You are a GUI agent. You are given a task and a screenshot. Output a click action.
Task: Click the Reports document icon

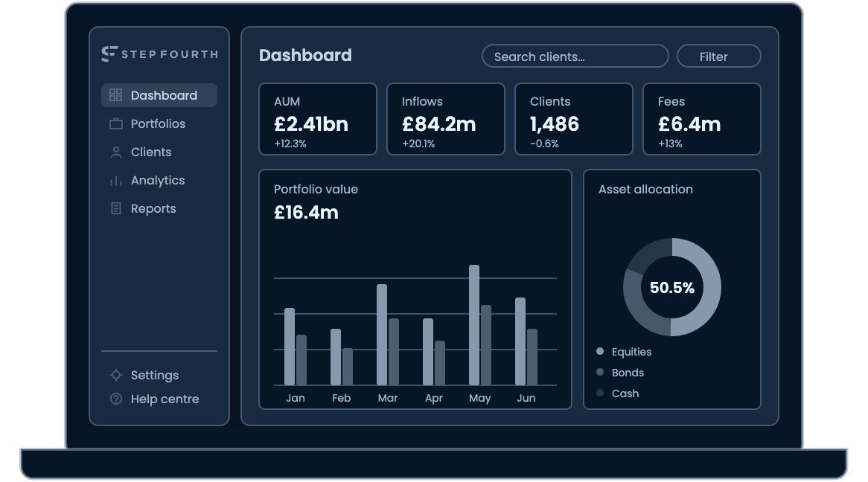coord(115,208)
